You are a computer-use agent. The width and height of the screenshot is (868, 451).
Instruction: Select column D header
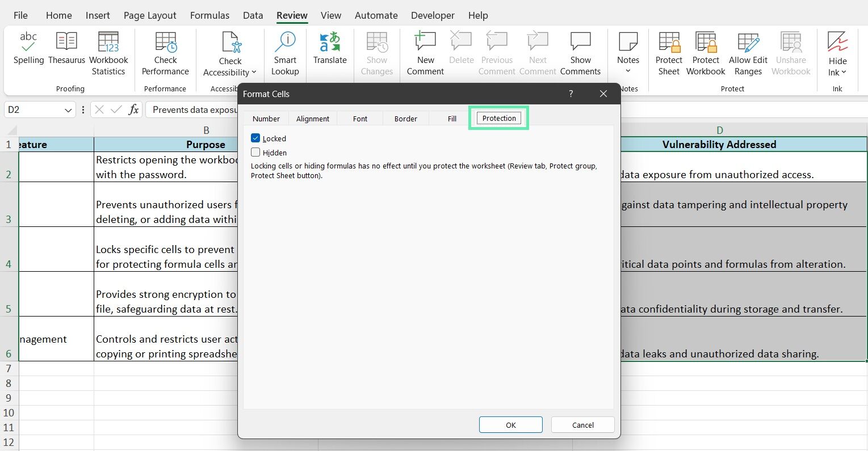pos(719,130)
